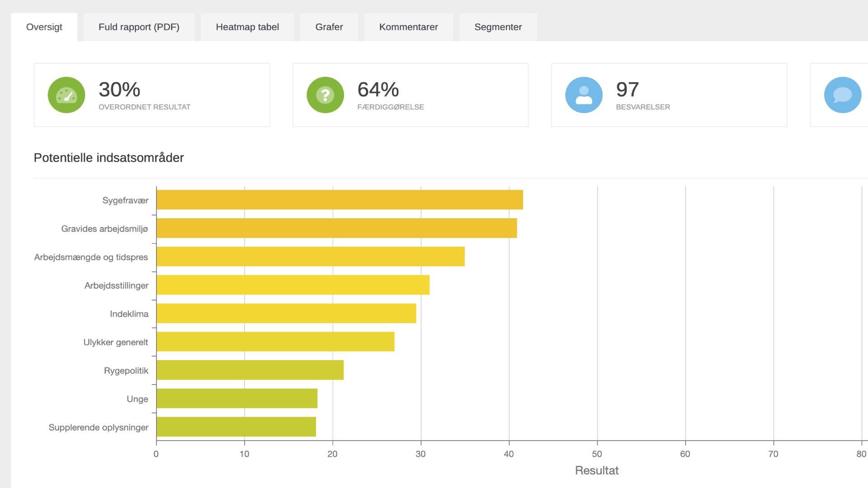868x488 pixels.
Task: Switch to the Segmenter tab
Action: [498, 27]
